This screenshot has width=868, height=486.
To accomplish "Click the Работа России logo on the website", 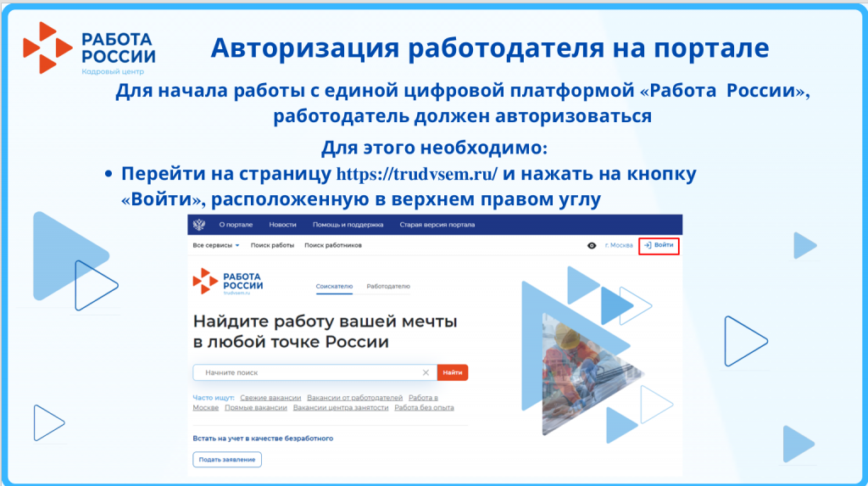I will point(229,282).
